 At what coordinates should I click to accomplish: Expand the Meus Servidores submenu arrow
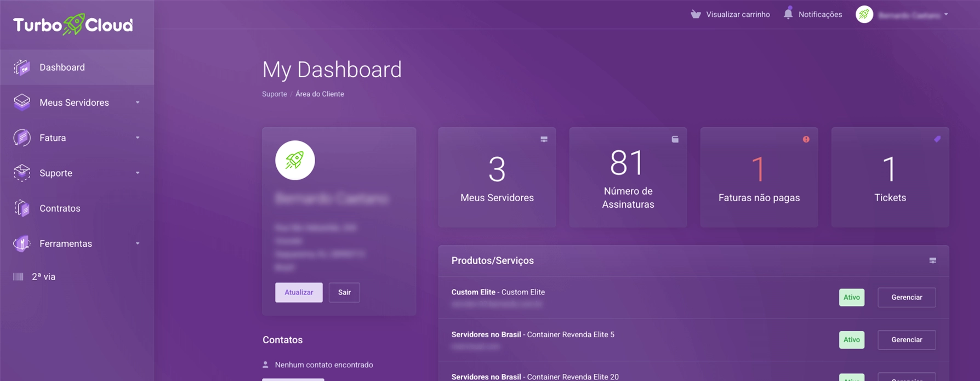(x=138, y=103)
